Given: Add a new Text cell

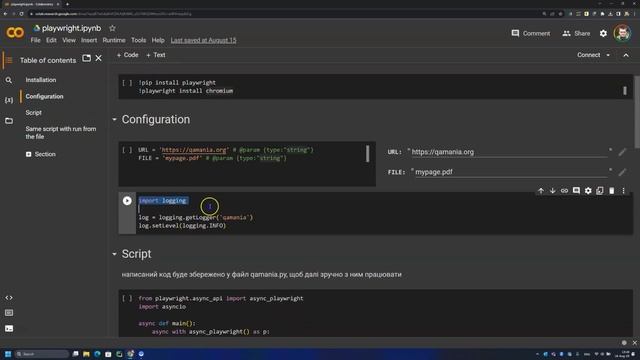Looking at the screenshot, I should pyautogui.click(x=156, y=55).
